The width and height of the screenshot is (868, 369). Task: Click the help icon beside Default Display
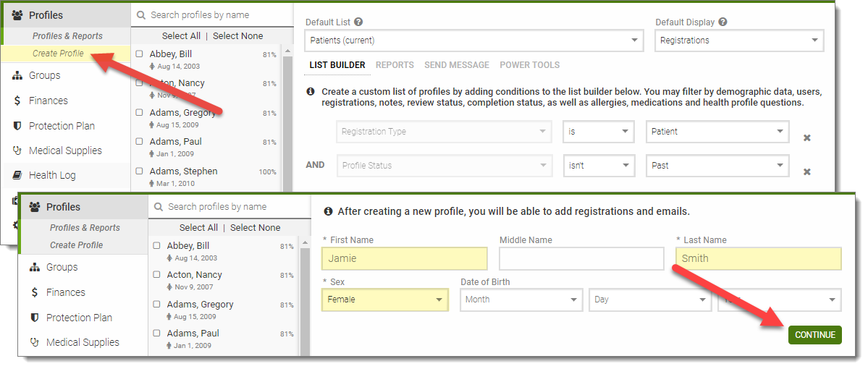click(x=722, y=22)
